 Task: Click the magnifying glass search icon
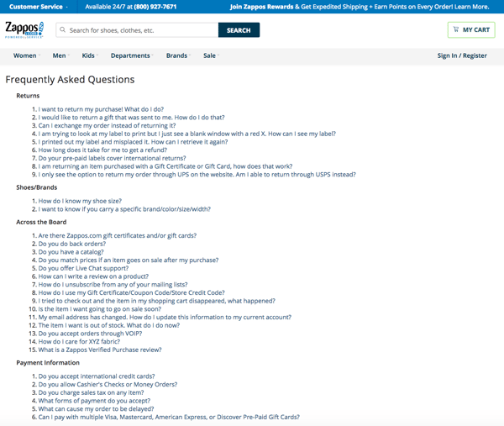tap(63, 30)
